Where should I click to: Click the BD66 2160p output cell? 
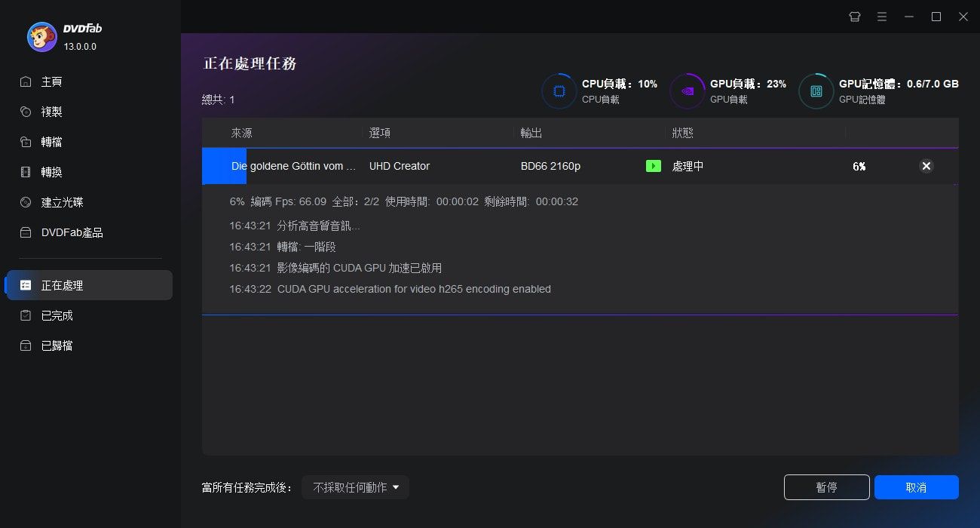[550, 166]
